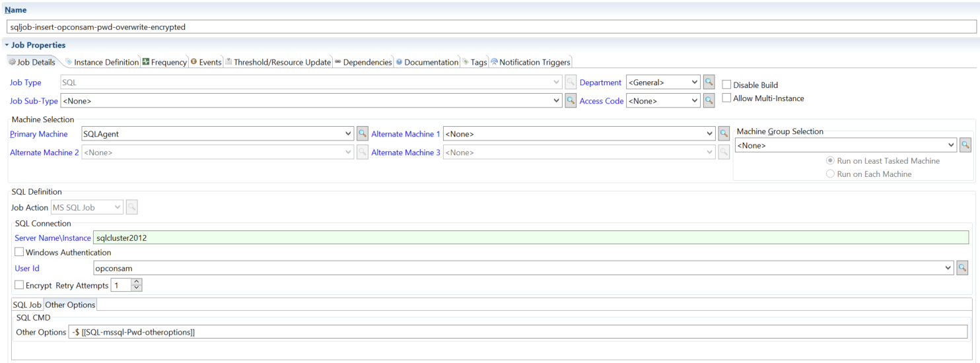Click the Job Sub-Type label link
980x363 pixels.
34,101
